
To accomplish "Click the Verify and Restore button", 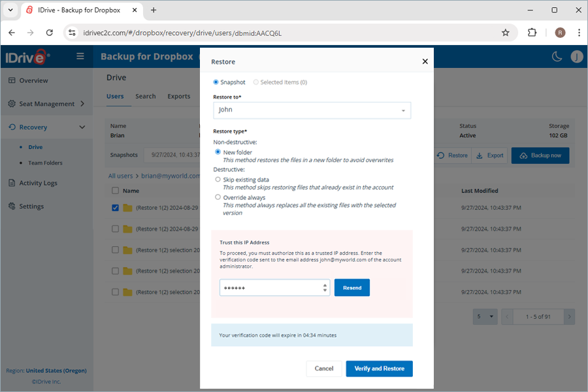I will point(379,368).
